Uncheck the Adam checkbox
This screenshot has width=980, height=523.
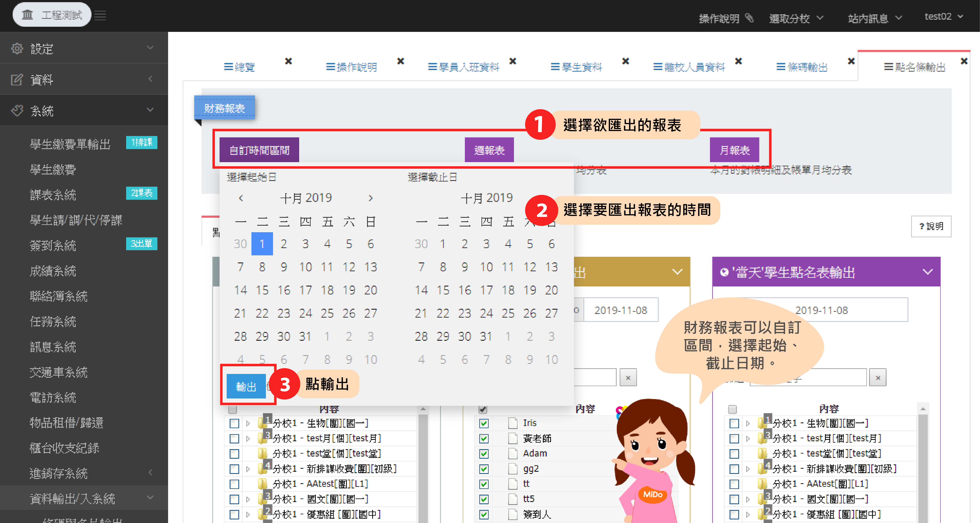pos(483,454)
